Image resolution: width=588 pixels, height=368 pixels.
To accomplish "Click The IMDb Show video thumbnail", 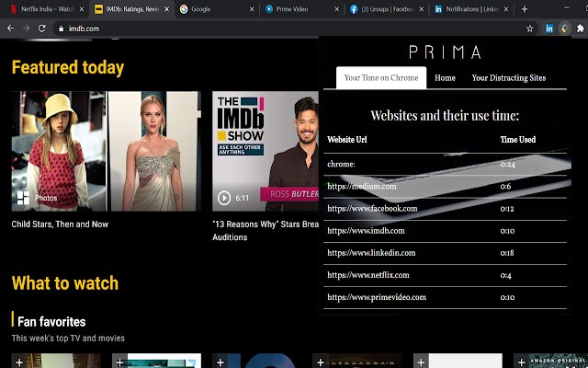I will pyautogui.click(x=266, y=151).
